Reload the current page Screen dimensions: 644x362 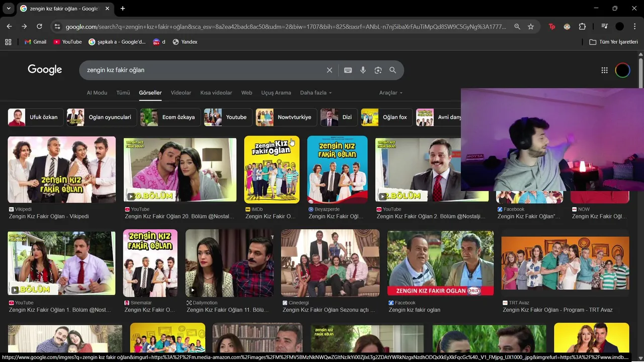(39, 26)
